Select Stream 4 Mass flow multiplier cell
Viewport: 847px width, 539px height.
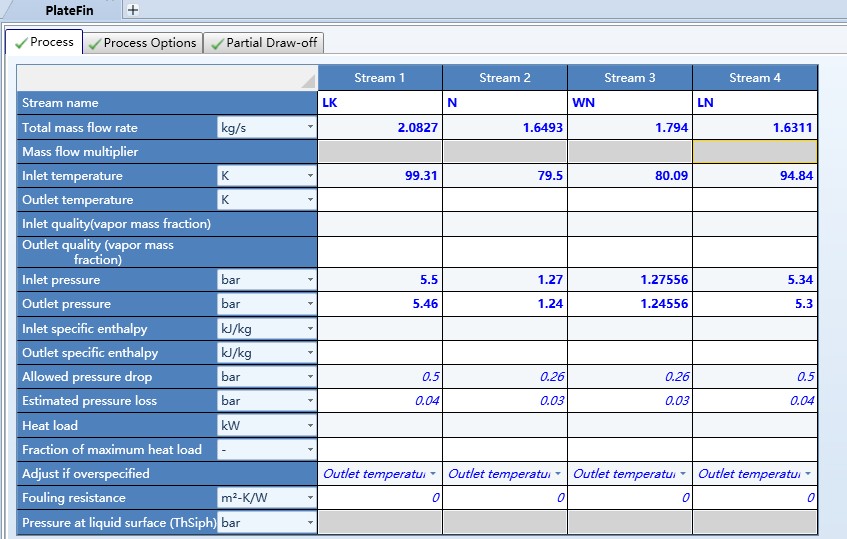click(755, 151)
